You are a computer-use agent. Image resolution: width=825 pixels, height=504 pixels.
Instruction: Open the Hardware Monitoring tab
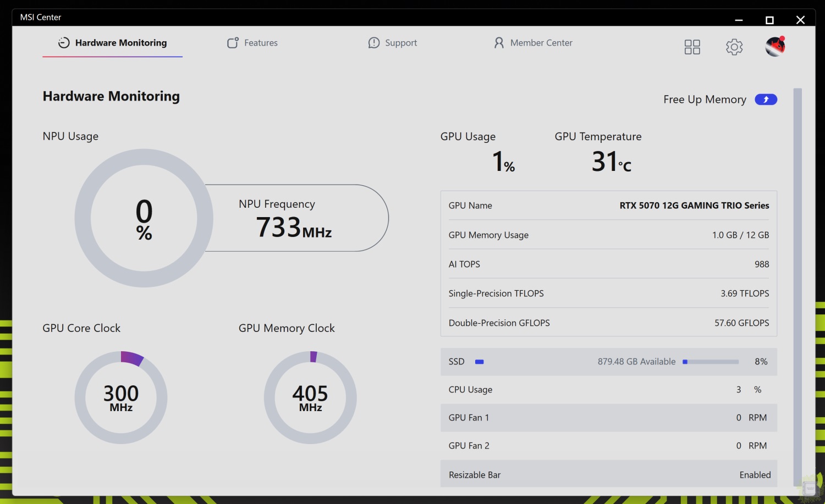tap(113, 43)
